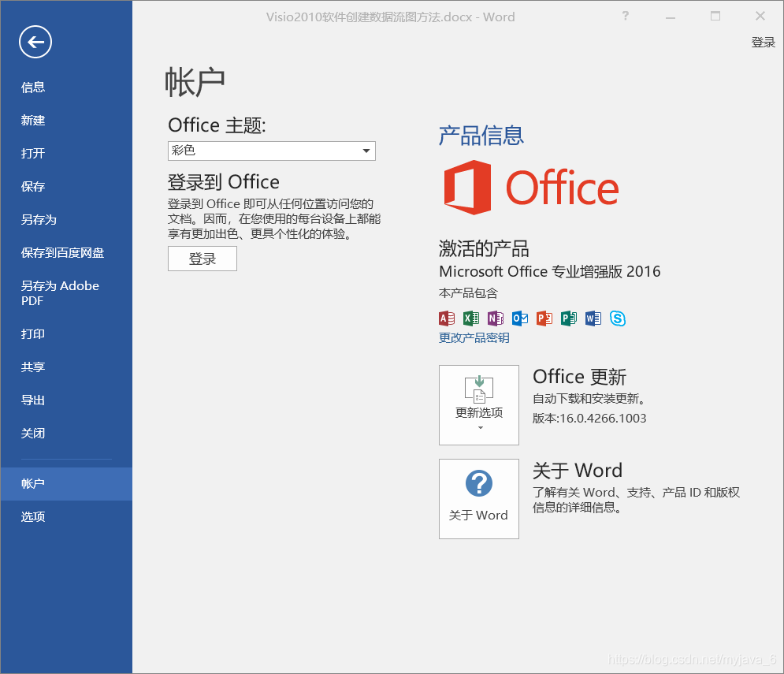Maximize the Word window
Image resolution: width=784 pixels, height=674 pixels.
(715, 17)
